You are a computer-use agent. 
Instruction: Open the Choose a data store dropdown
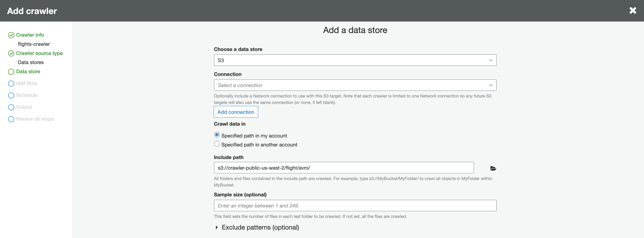coord(355,60)
